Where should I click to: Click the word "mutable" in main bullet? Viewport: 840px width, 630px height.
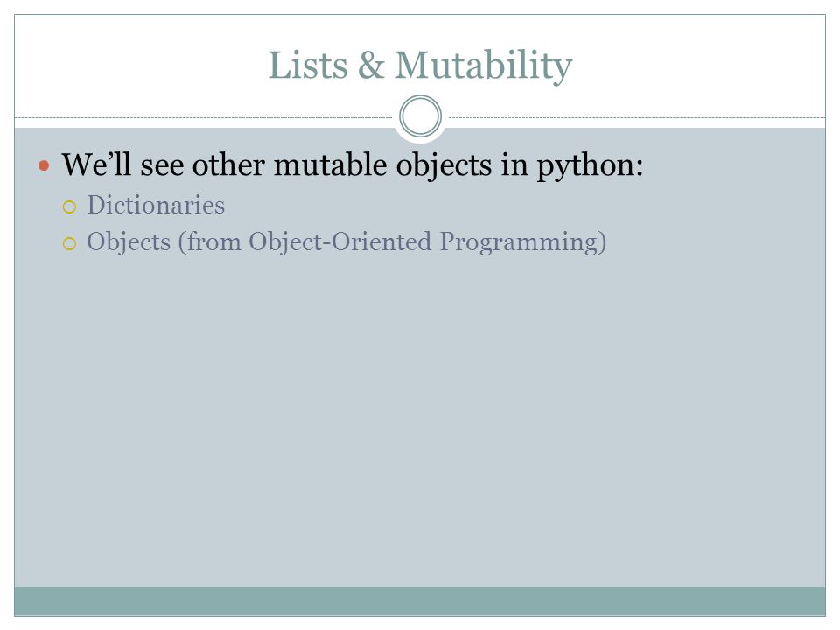point(331,164)
